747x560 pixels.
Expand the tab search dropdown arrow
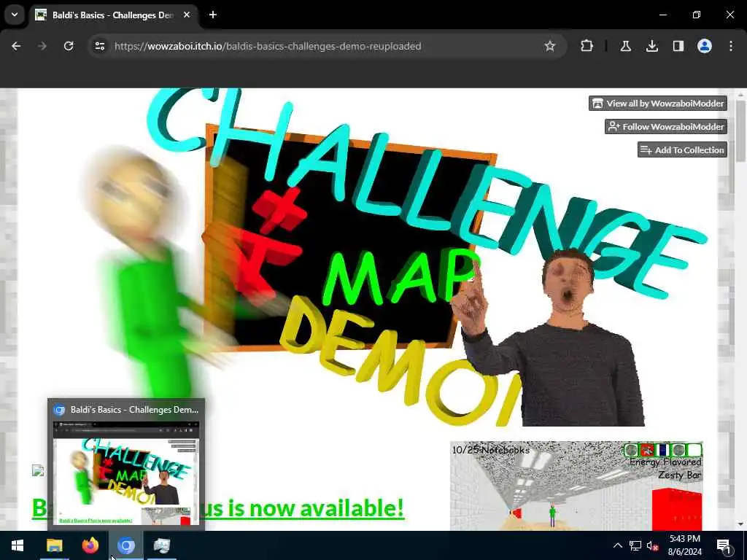(15, 15)
